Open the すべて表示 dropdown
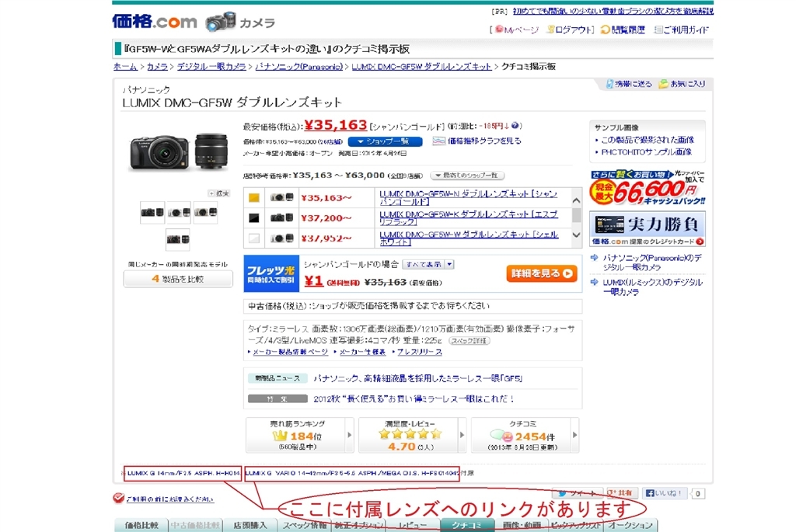 428,264
